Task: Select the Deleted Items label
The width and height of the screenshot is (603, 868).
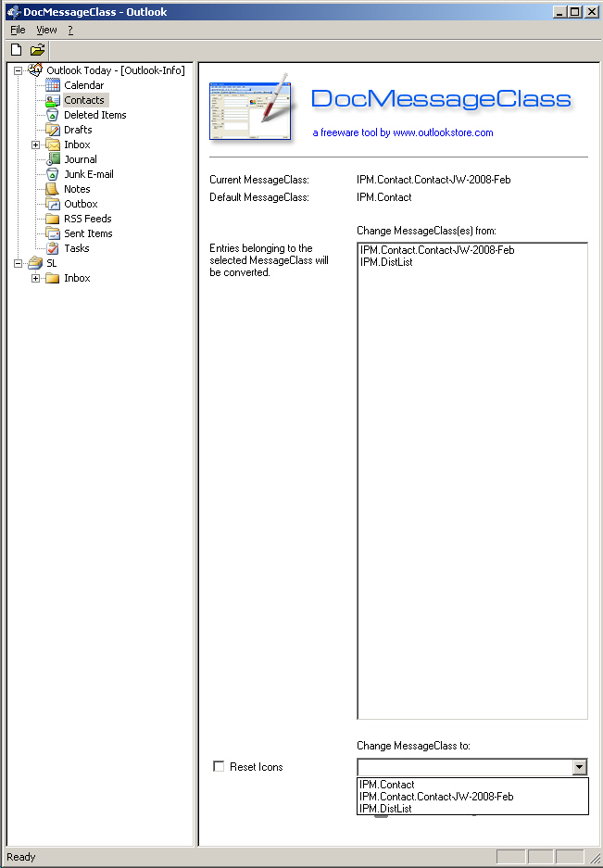Action: tap(94, 115)
